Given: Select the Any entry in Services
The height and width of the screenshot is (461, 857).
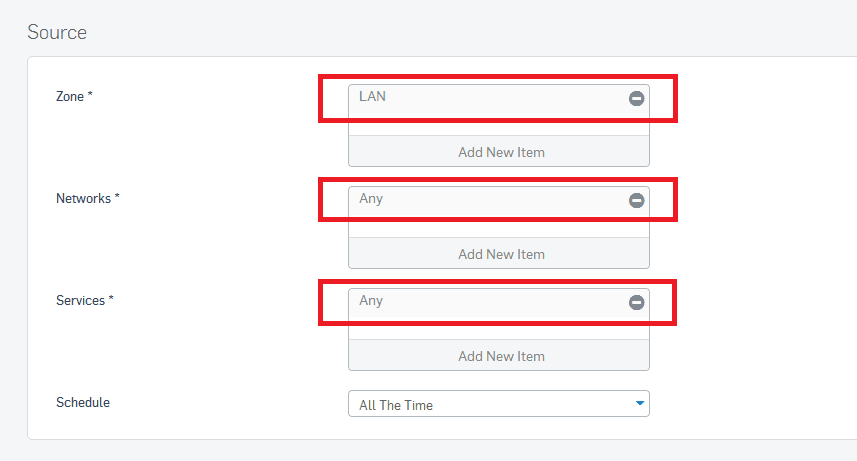Looking at the screenshot, I should [x=371, y=301].
